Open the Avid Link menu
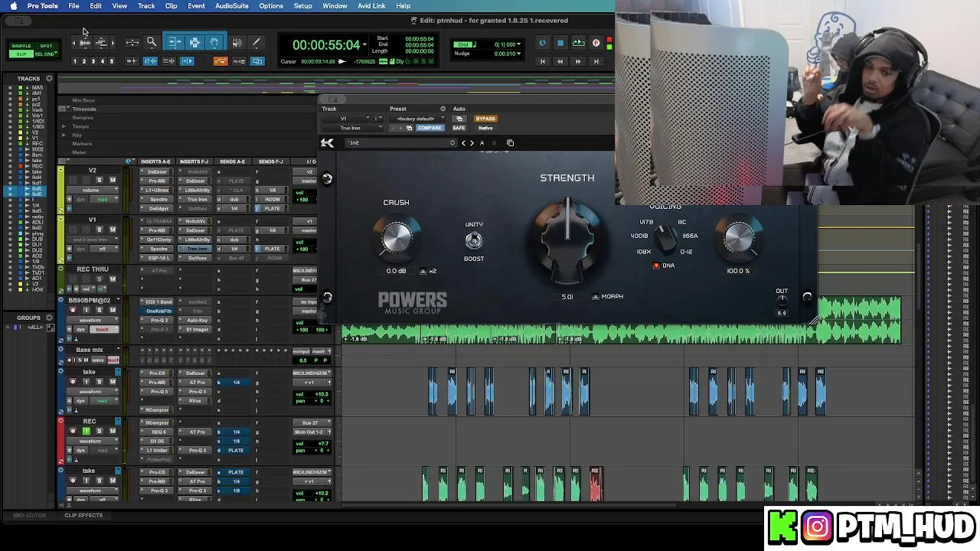980x551 pixels. (x=371, y=6)
